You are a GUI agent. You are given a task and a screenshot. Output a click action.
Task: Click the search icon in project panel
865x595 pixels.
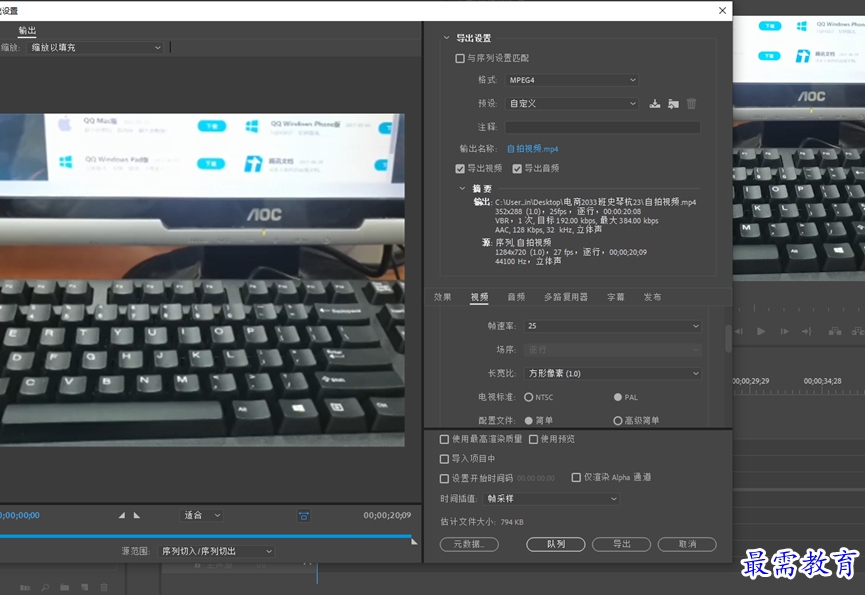pyautogui.click(x=45, y=588)
